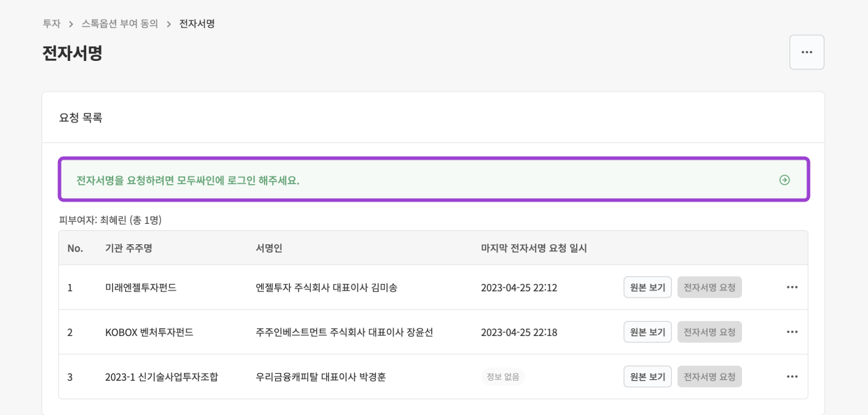
Task: Click 전자서명 요청 for 2023-1 신기술사업투자조합
Action: point(709,377)
